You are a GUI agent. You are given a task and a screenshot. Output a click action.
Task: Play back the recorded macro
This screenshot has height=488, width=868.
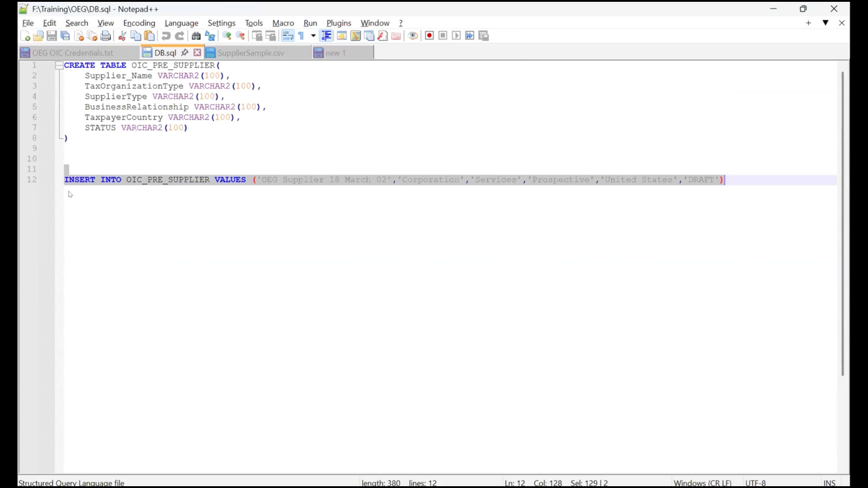pyautogui.click(x=456, y=36)
